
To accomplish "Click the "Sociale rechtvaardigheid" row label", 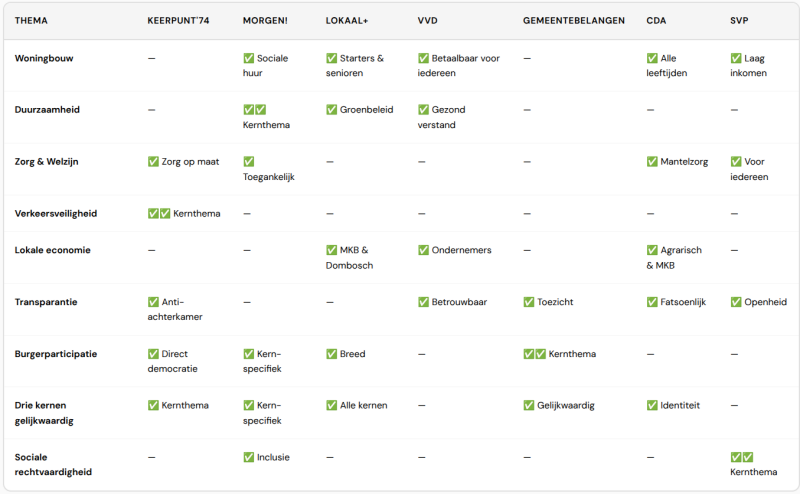I will pyautogui.click(x=50, y=465).
